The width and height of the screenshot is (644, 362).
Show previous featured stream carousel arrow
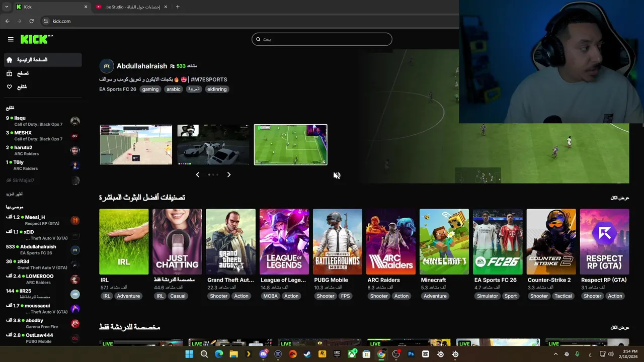198,174
